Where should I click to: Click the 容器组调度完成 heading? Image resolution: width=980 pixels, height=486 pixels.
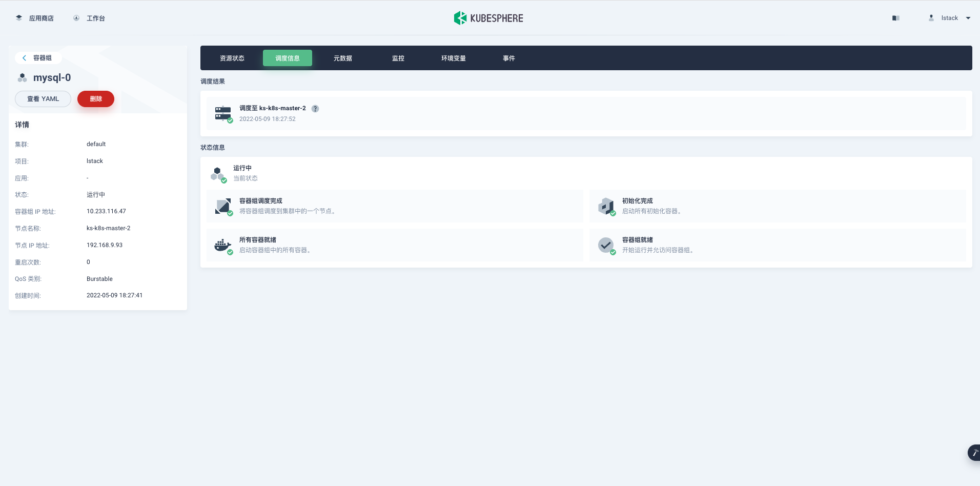pos(261,201)
